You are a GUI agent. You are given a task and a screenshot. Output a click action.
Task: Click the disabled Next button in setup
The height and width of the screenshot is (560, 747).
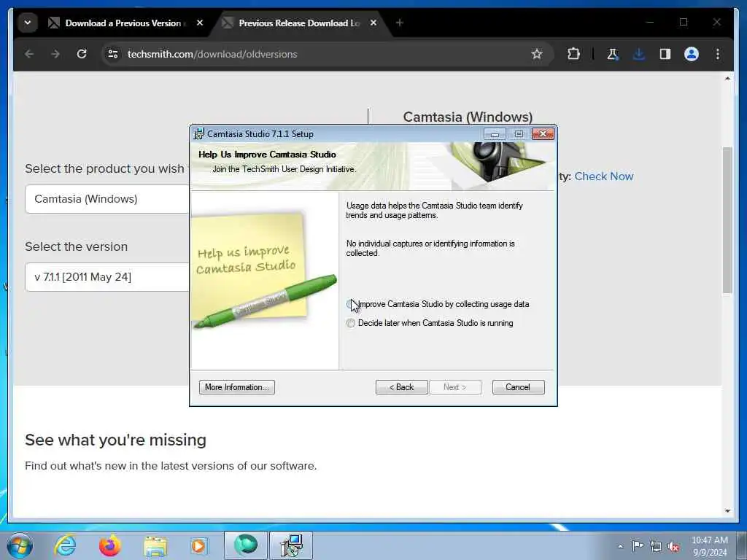tap(455, 387)
